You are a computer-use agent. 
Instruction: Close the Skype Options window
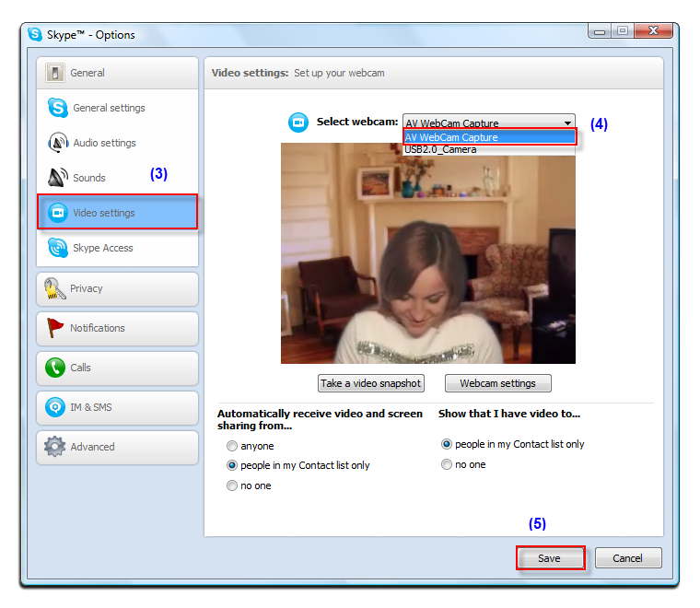coord(653,31)
